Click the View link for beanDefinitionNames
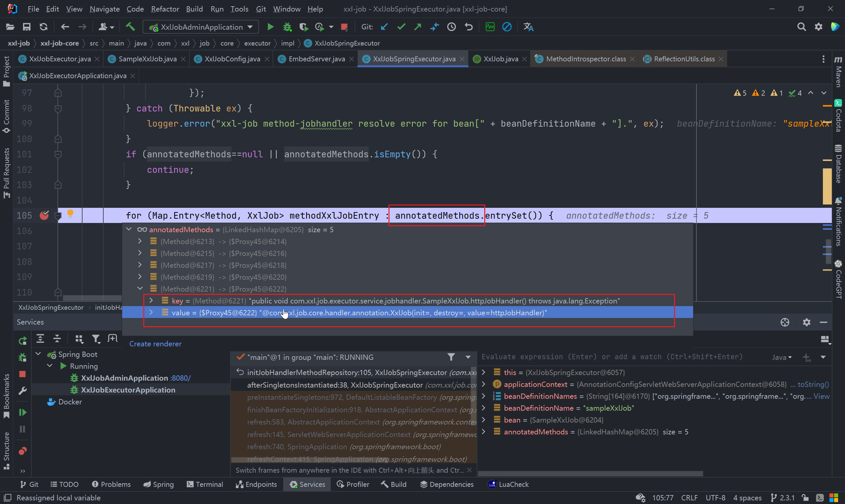Image resolution: width=845 pixels, height=504 pixels. point(822,396)
